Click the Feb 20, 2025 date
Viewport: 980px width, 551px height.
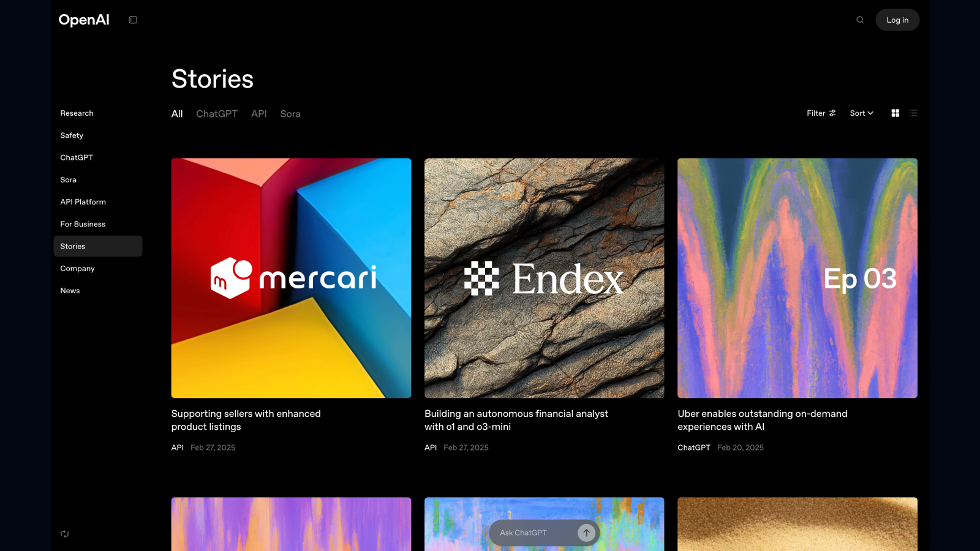741,448
